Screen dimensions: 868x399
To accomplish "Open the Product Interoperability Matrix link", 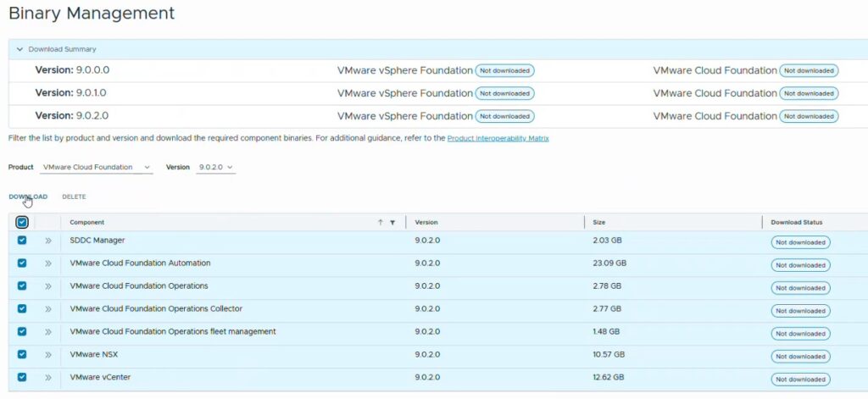I will pos(498,138).
